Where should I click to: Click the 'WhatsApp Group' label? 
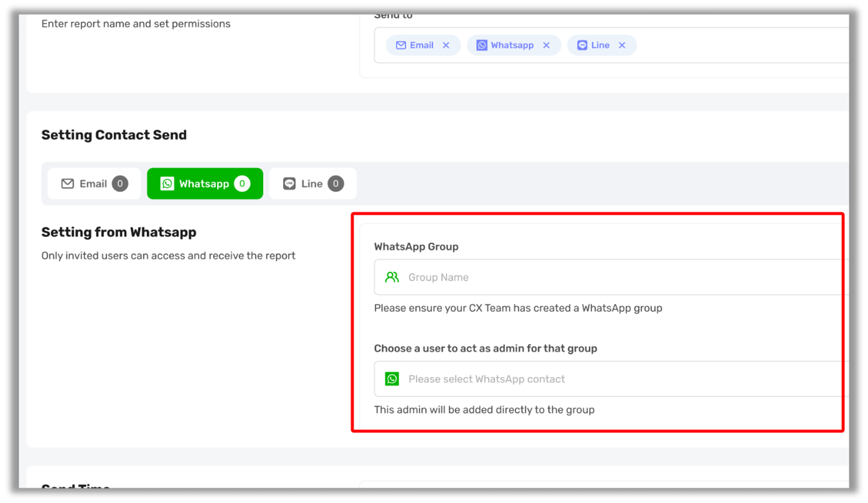coord(416,246)
